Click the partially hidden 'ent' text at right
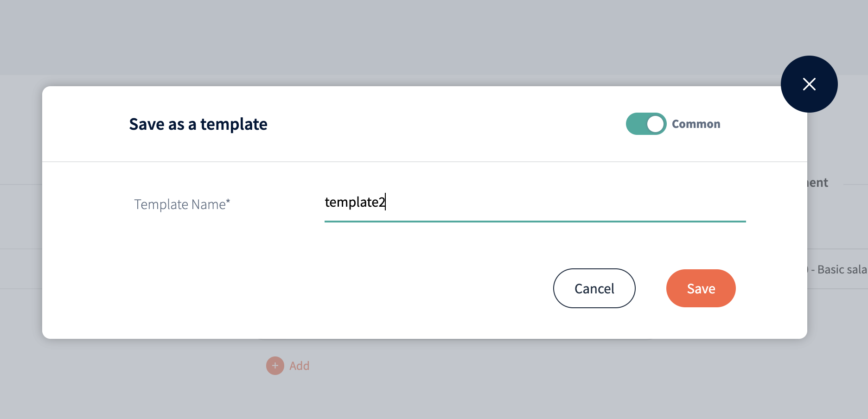868x419 pixels. tap(818, 183)
